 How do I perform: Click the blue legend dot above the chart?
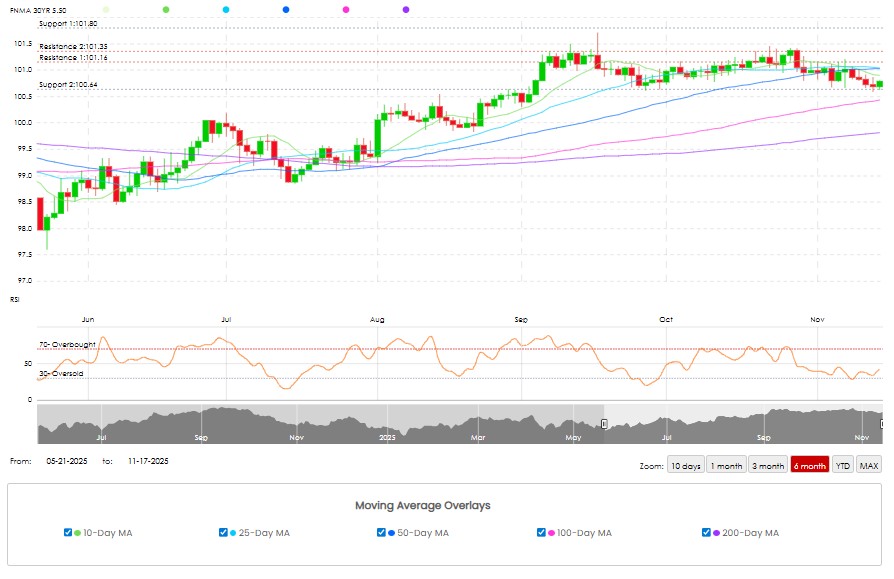tap(286, 9)
